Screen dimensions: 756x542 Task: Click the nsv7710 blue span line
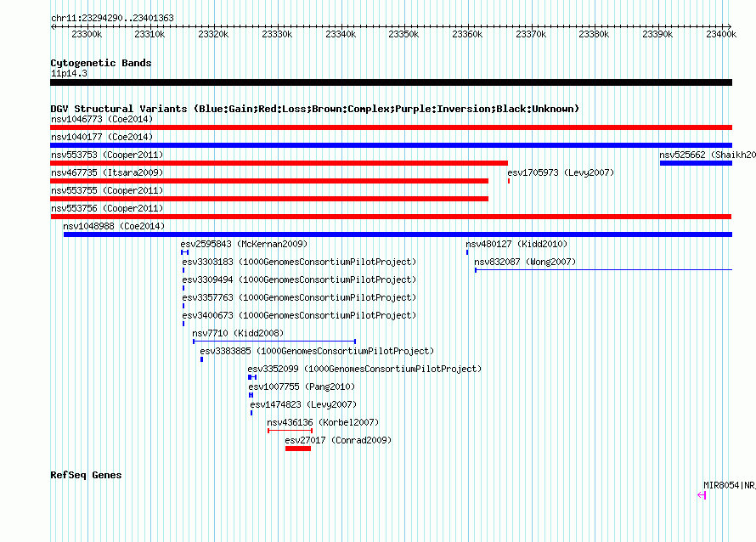coord(274,342)
